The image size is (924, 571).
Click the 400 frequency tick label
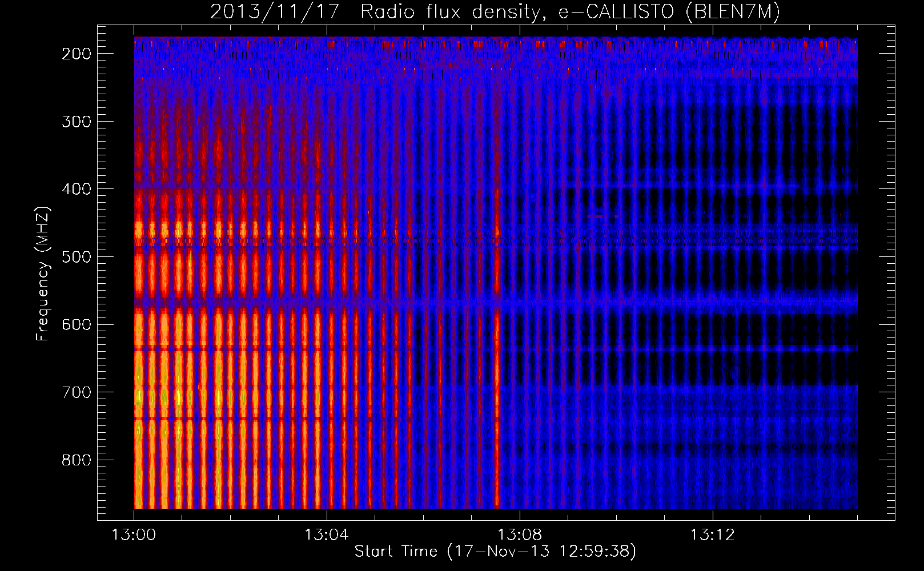tap(77, 189)
